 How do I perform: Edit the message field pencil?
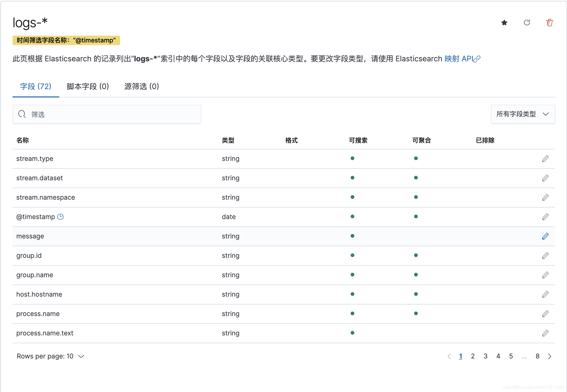[x=545, y=236]
